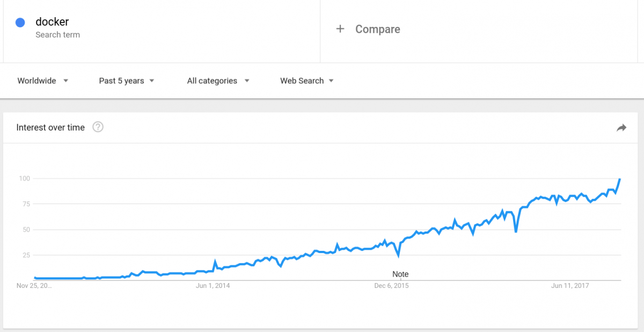Click the Compare text to add a term
The height and width of the screenshot is (332, 644).
click(377, 29)
